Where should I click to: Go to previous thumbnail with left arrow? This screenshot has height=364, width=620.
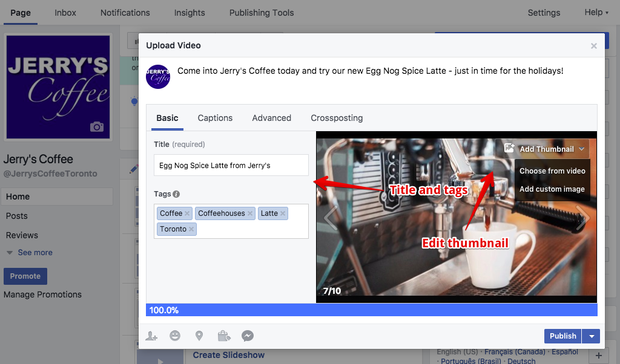click(x=331, y=218)
